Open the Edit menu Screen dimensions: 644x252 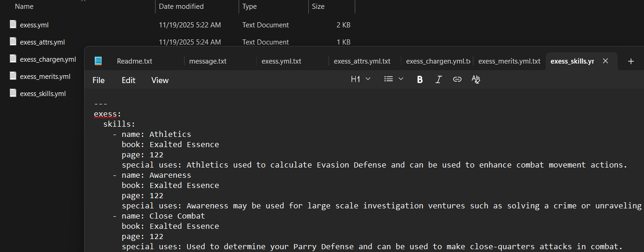[128, 80]
